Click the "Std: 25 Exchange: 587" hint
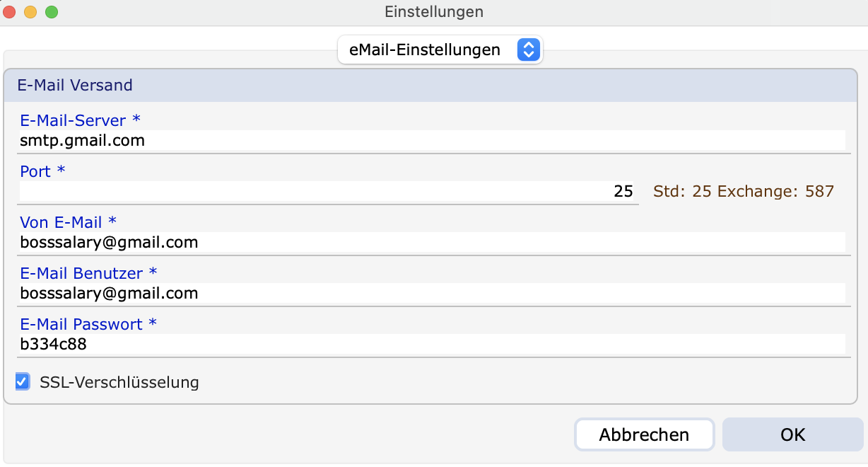The width and height of the screenshot is (868, 467). [x=744, y=191]
